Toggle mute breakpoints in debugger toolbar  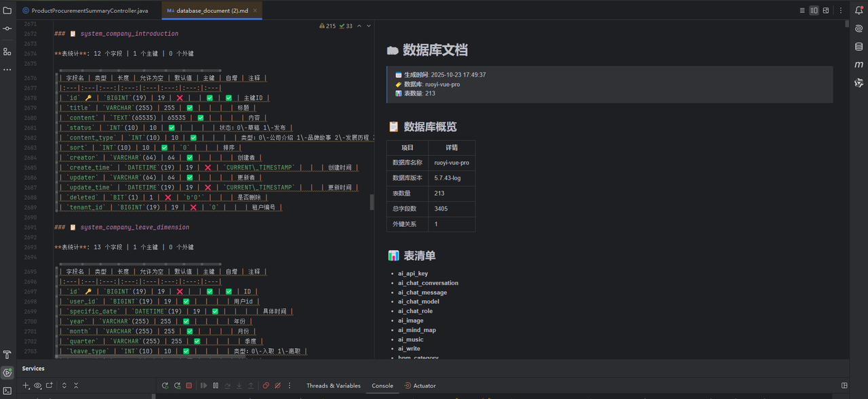click(278, 385)
